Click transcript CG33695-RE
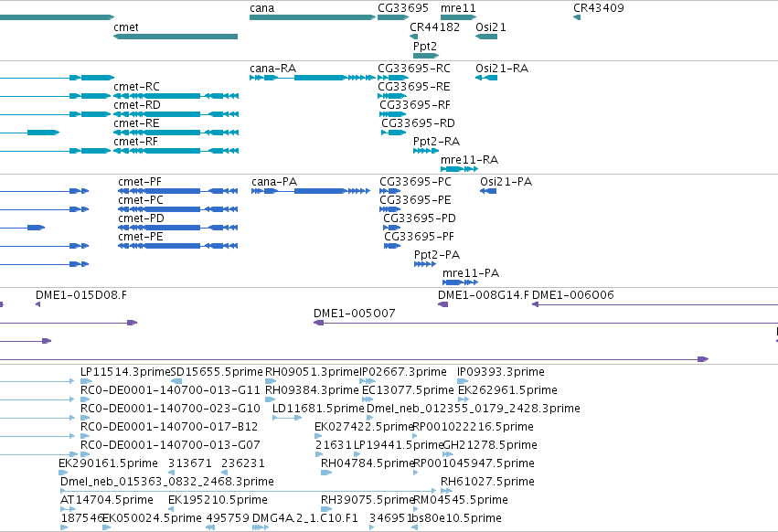The height and width of the screenshot is (532, 778). pos(414,87)
